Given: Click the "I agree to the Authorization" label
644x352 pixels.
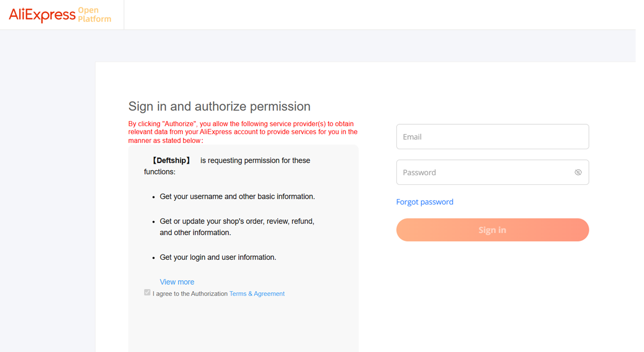Looking at the screenshot, I should (x=190, y=294).
